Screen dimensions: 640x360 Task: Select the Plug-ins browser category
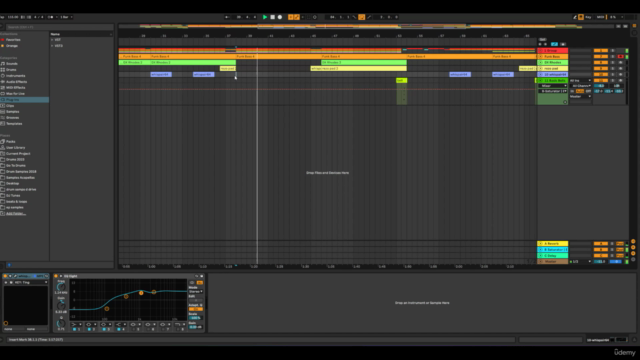coord(24,100)
